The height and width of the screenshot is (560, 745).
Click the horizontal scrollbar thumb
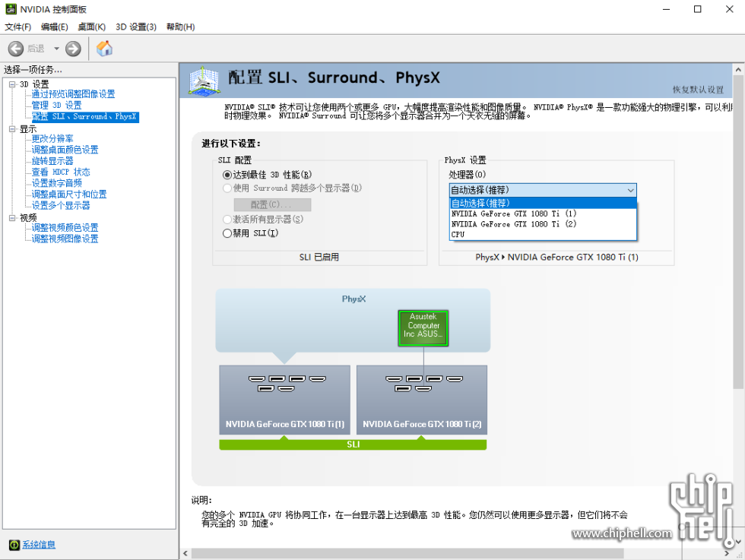(x=407, y=554)
